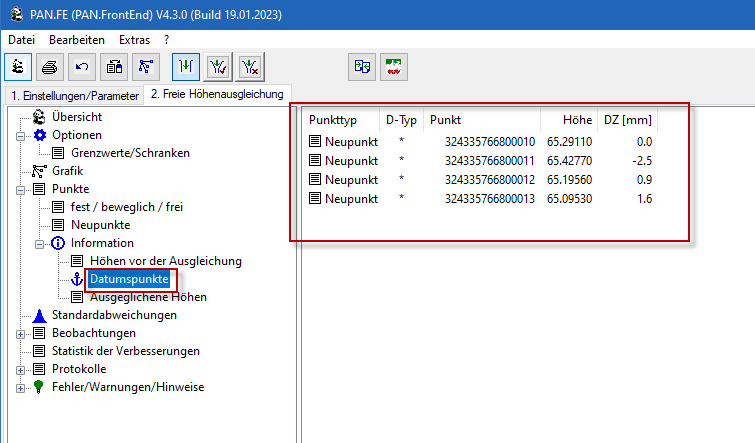
Task: Expand the Protokolle tree node
Action: pyautogui.click(x=21, y=369)
